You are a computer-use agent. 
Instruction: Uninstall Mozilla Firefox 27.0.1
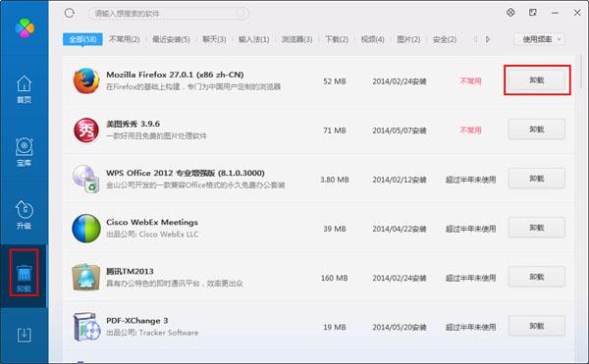pos(537,79)
